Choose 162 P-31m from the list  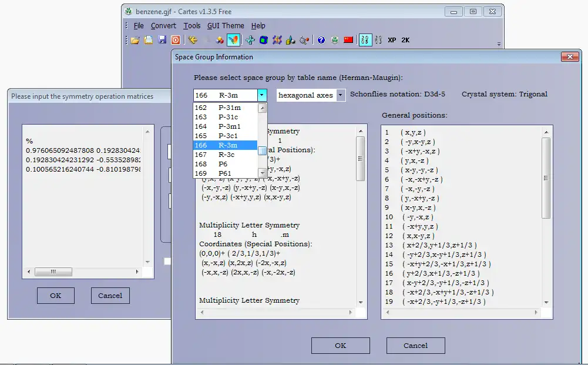pyautogui.click(x=225, y=108)
